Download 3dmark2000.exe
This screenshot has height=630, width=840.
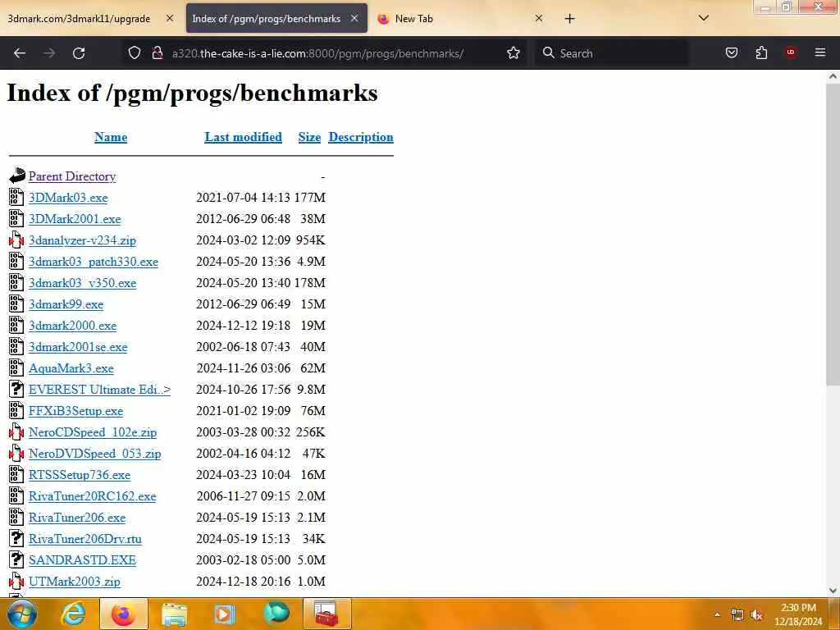73,326
